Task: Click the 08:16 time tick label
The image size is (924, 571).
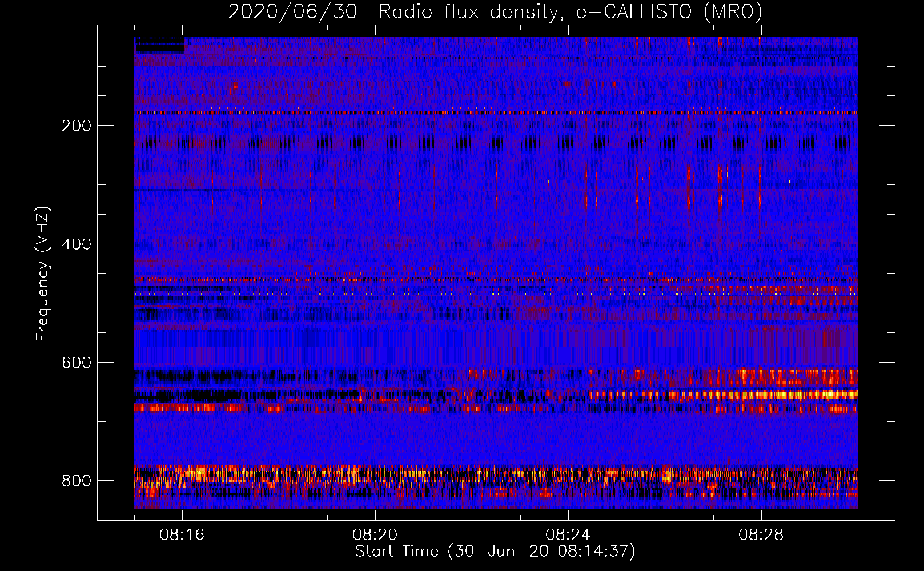Action: 182,535
